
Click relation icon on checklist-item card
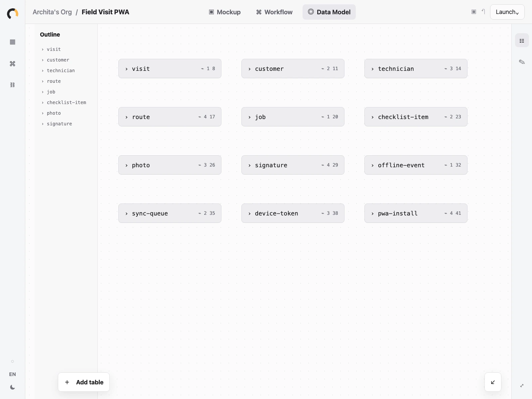point(446,117)
